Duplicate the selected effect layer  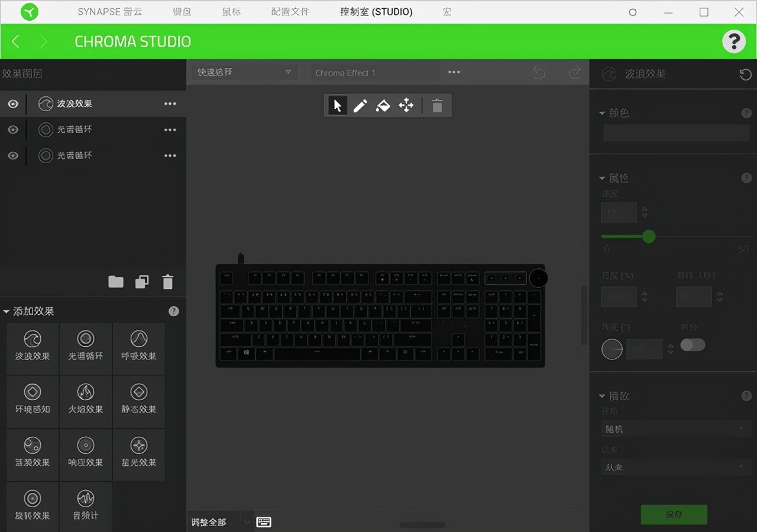142,282
